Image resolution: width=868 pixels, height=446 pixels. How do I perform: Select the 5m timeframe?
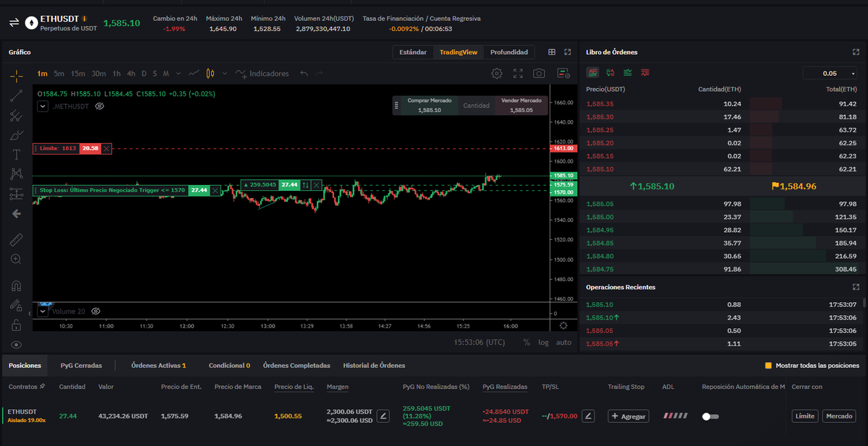click(x=59, y=74)
